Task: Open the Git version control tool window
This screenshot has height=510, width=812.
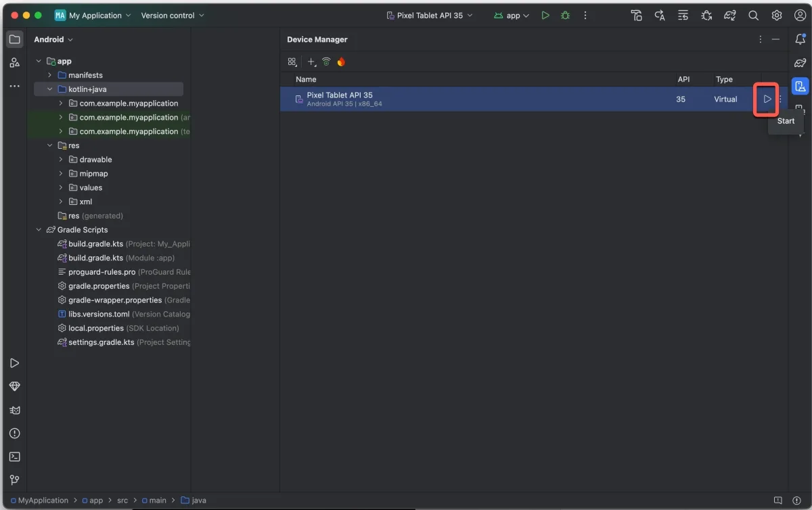Action: [x=14, y=480]
